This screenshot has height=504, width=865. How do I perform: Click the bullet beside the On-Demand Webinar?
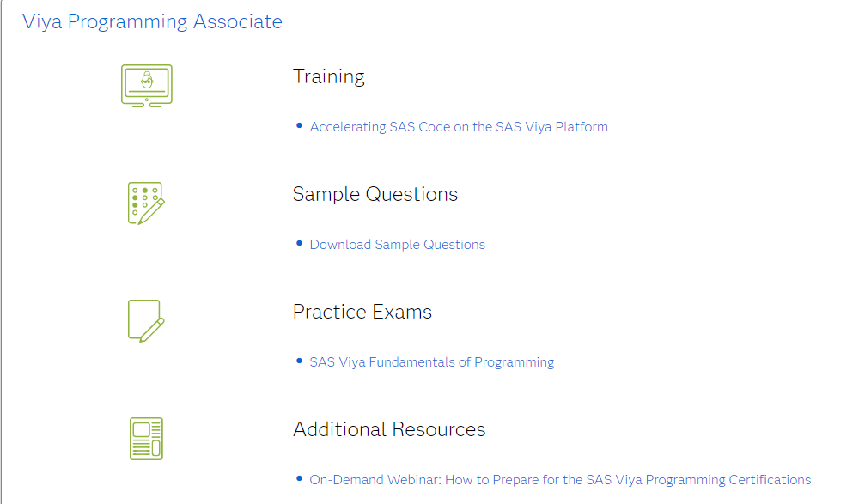click(x=299, y=478)
